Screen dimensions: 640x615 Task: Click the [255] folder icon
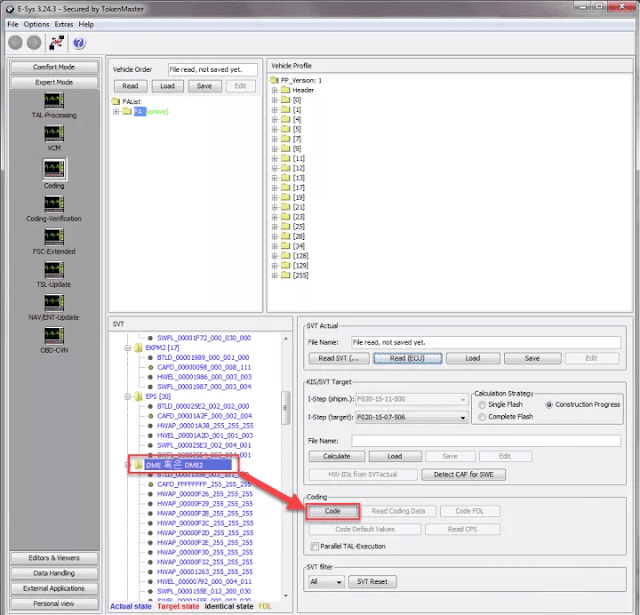point(286,275)
